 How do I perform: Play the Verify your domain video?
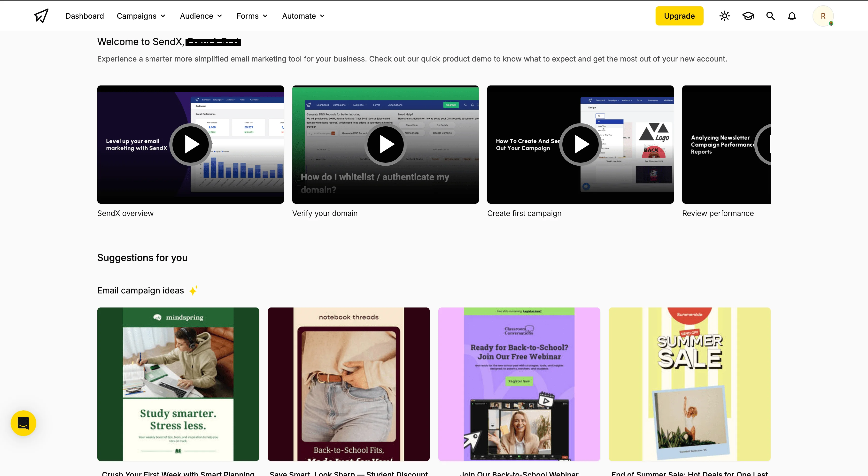coord(385,144)
